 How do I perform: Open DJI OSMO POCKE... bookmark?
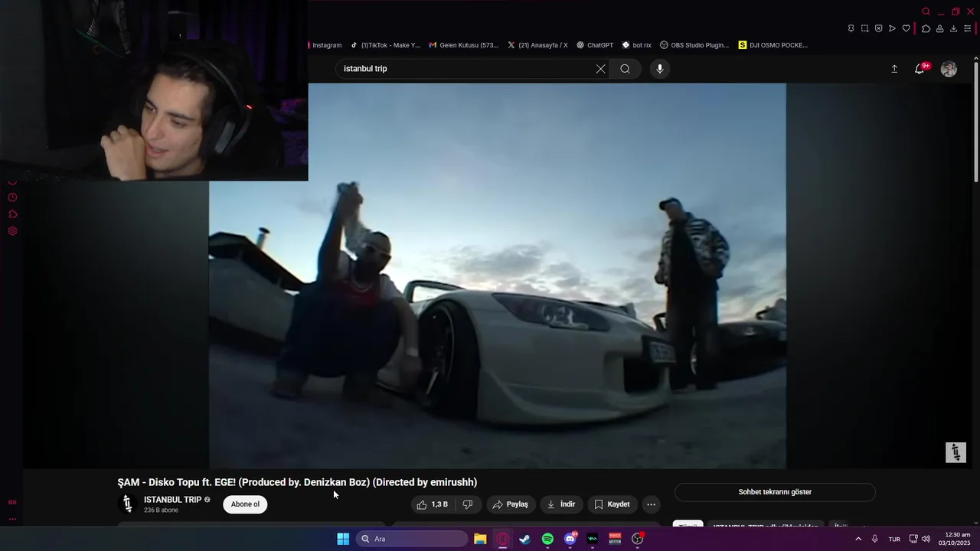click(x=773, y=45)
